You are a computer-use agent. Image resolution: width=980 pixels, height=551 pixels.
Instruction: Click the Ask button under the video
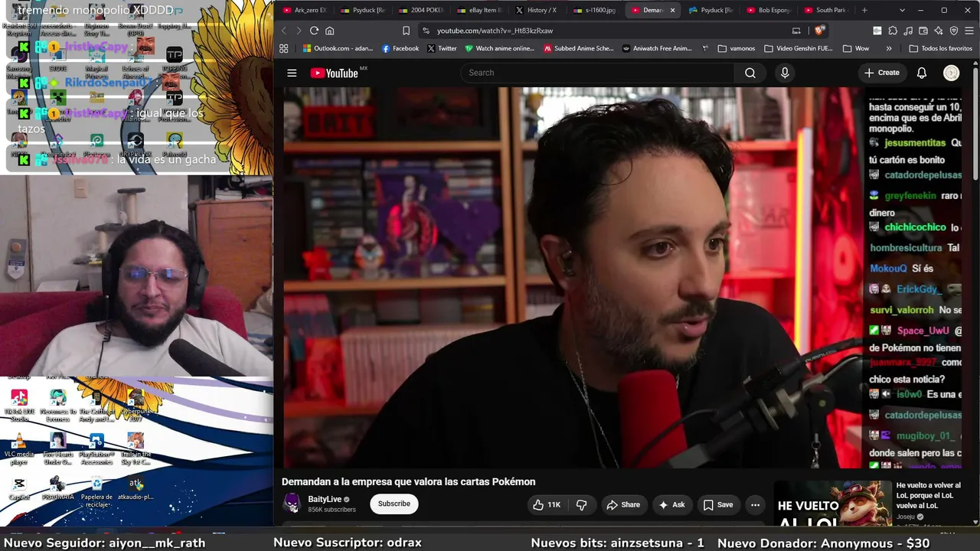point(671,504)
